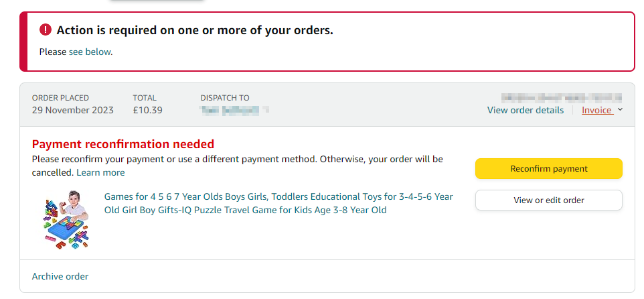Click the red alert exclamation icon
This screenshot has width=644, height=299.
point(46,30)
